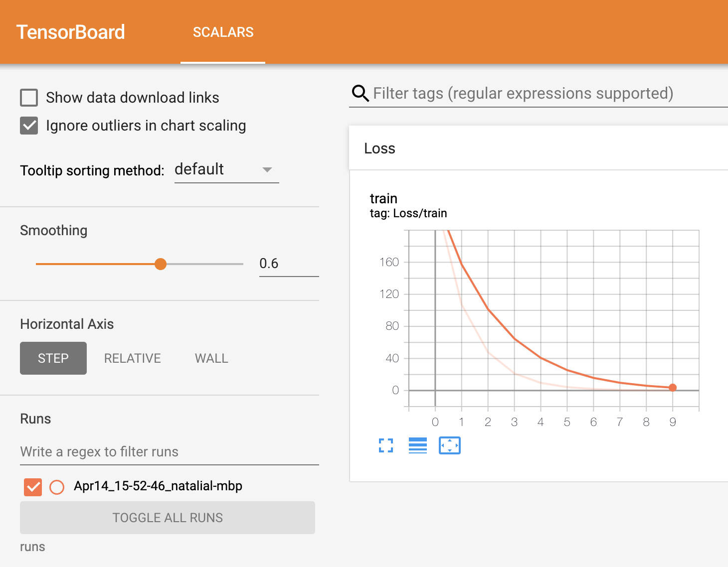Click the run color circle beside Apr14 run
This screenshot has height=567, width=728.
coord(57,487)
